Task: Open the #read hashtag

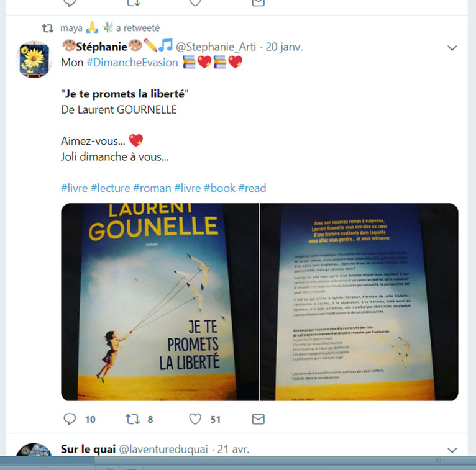Action: point(252,188)
